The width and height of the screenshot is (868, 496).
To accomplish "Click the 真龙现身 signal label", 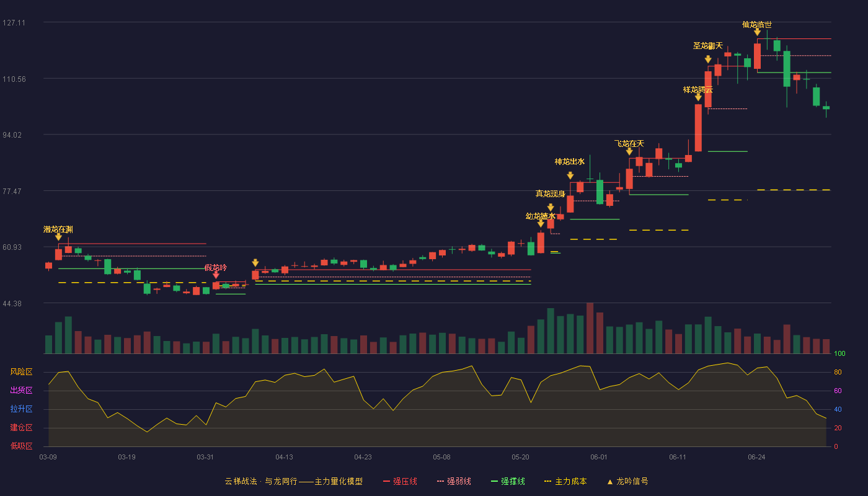I will pyautogui.click(x=551, y=193).
